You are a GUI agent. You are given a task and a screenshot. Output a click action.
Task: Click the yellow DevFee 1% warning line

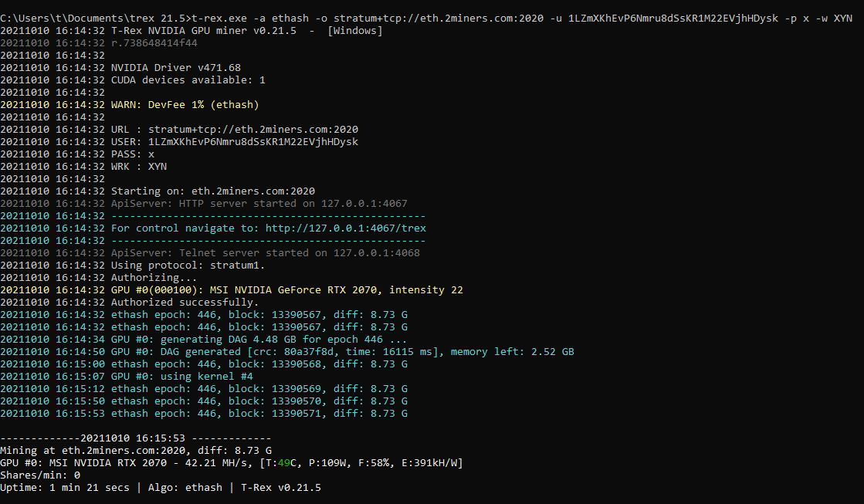(185, 105)
